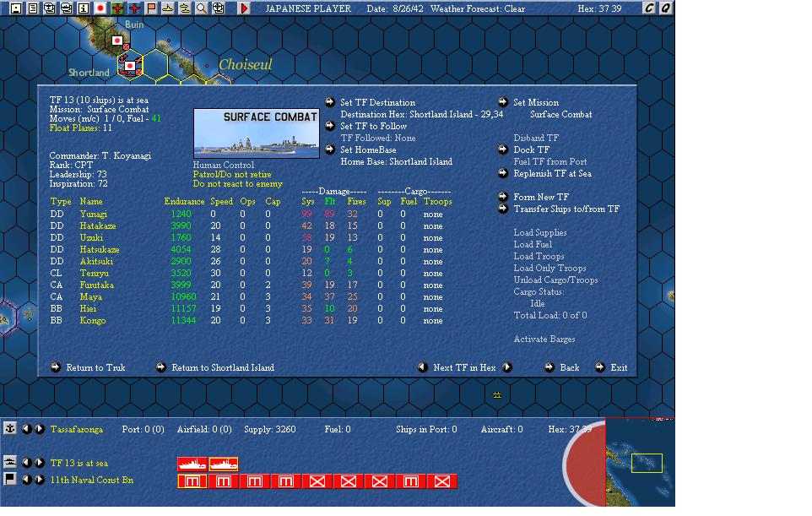Click the single yellow ship toolbar icon
The image size is (812, 516).
pyautogui.click(x=168, y=8)
